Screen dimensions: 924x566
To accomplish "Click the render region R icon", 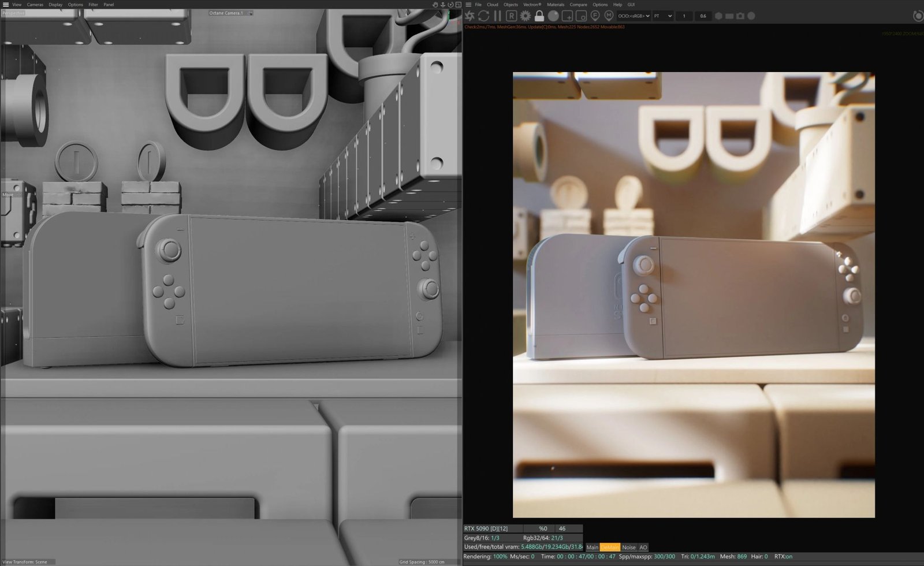I will click(511, 16).
